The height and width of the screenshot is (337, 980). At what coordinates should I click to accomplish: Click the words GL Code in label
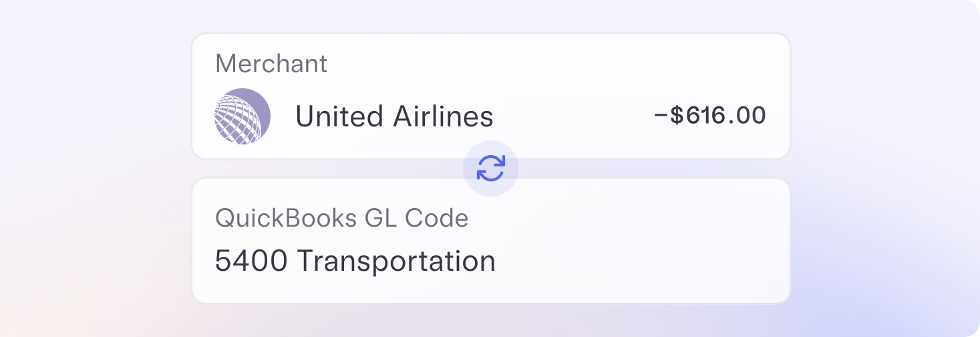[x=417, y=218]
